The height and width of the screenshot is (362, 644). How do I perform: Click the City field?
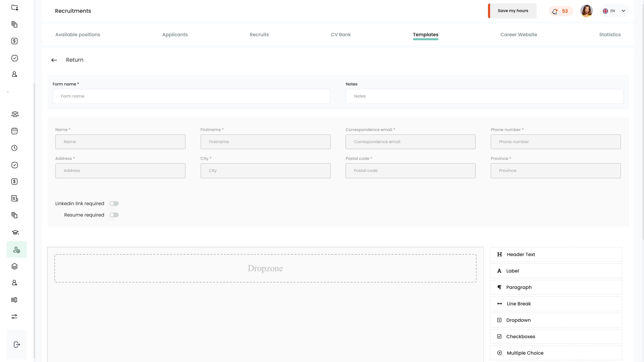point(265,171)
